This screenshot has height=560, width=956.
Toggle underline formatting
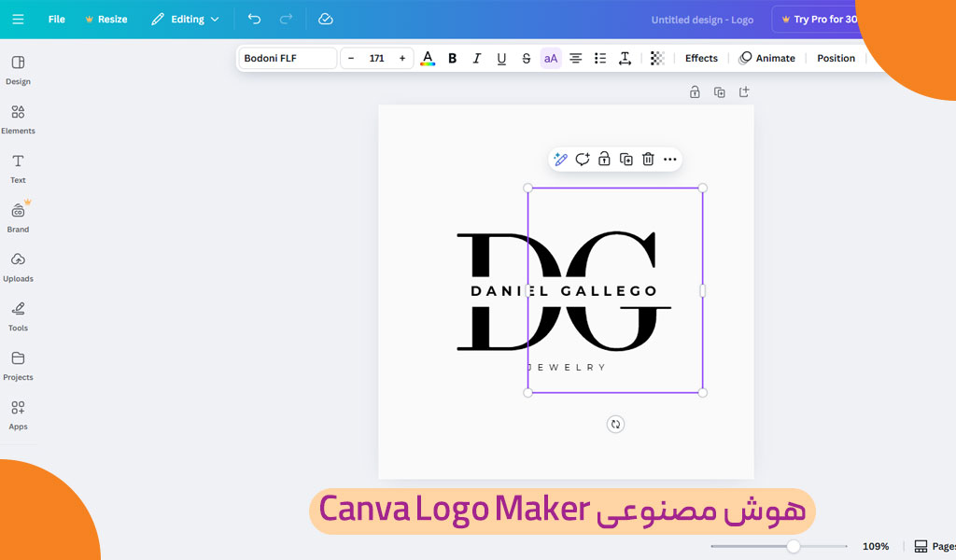501,58
